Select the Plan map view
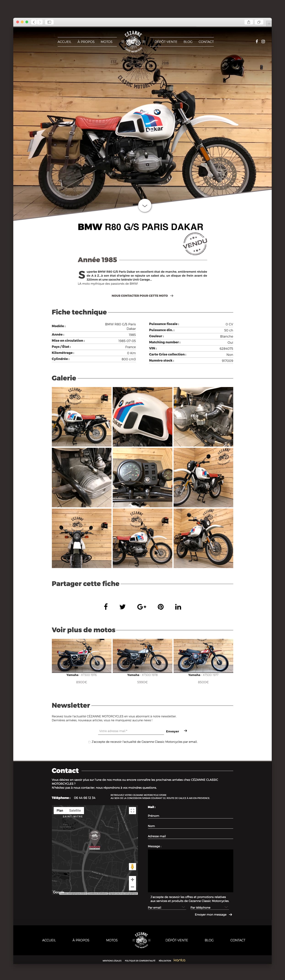 [x=60, y=810]
